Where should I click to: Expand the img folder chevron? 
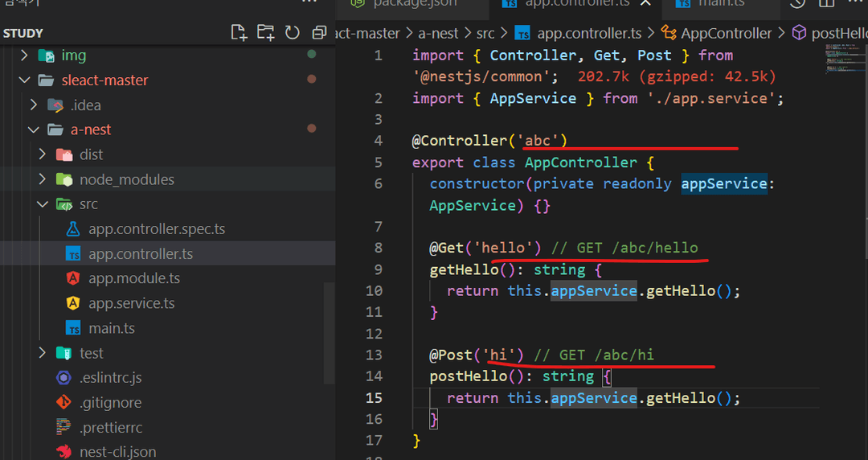tap(24, 55)
